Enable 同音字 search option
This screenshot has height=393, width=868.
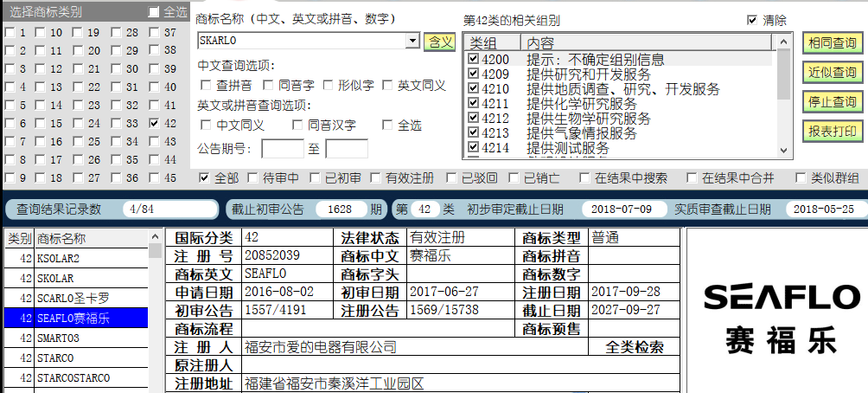[x=268, y=86]
